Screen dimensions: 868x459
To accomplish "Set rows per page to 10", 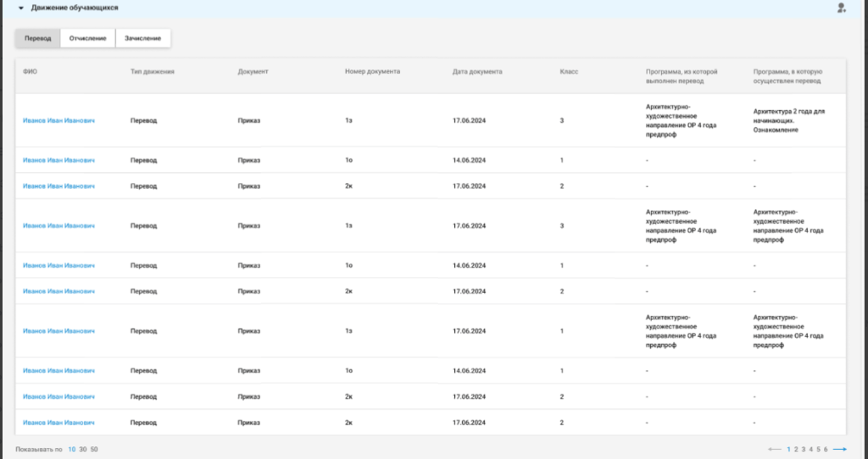I will click(x=71, y=450).
